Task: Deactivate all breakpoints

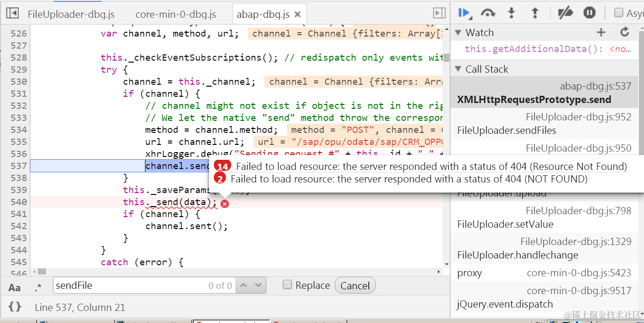Action: pos(565,13)
